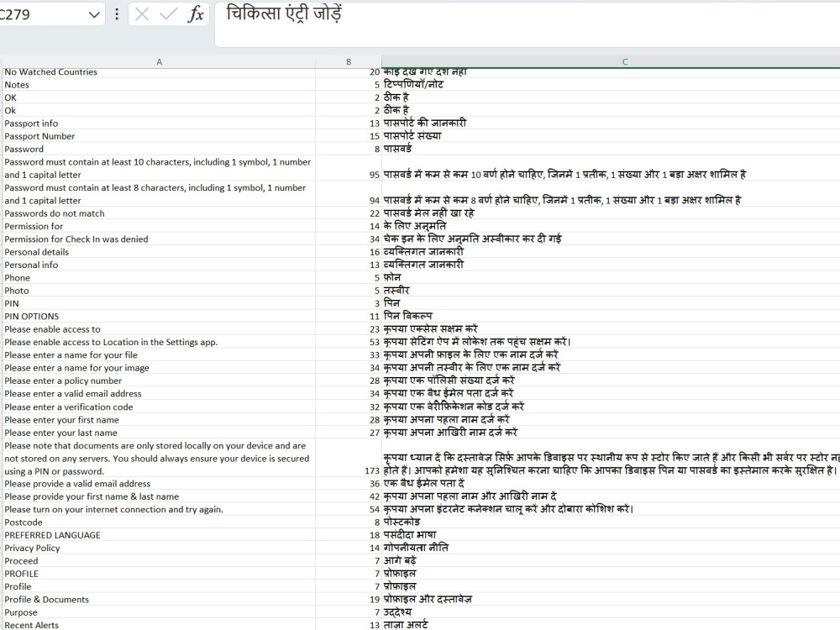Select Hindi cell 'गोपनीयता नीति'
The image size is (840, 630).
[x=611, y=548]
